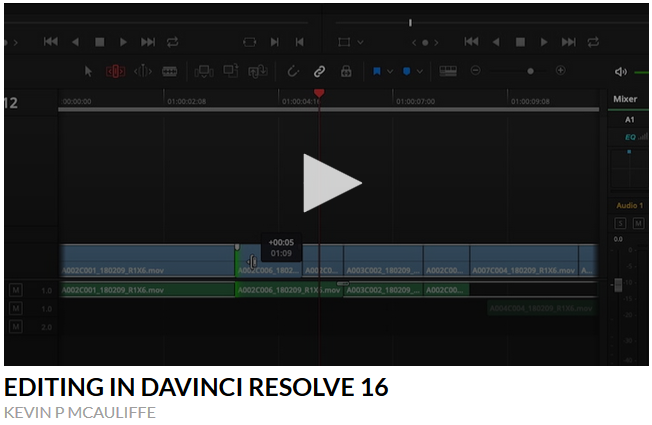Click ruler timecode 01:00:09:08
Screen dimensions: 652x425
[530, 101]
